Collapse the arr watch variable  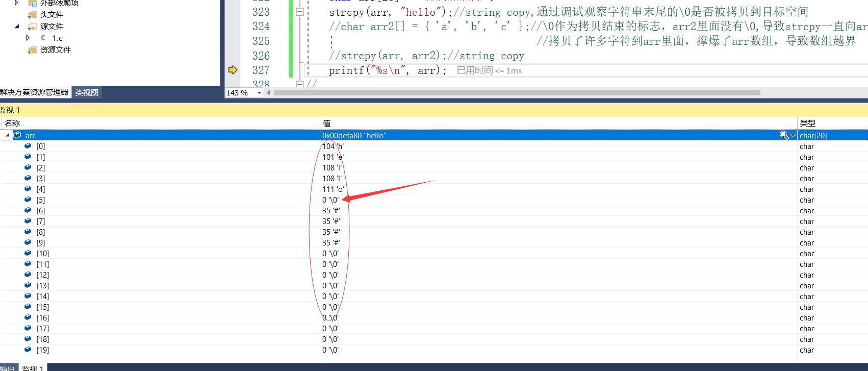[x=7, y=135]
